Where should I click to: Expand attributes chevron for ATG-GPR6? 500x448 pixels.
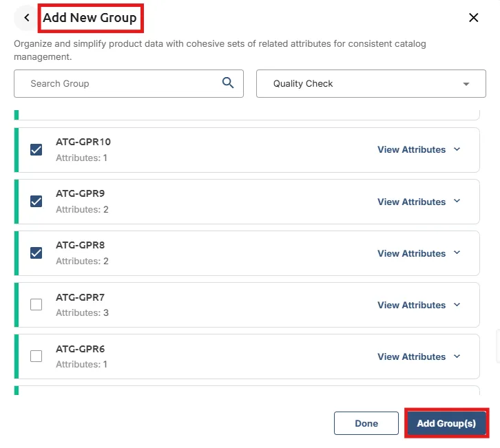coord(457,356)
